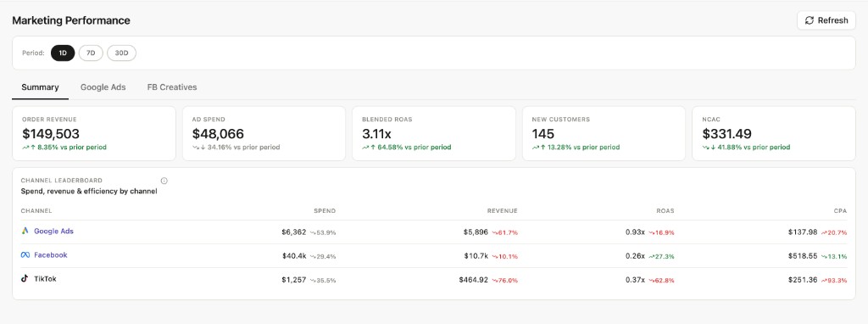Click TikTok revenue $464.92

click(473, 280)
